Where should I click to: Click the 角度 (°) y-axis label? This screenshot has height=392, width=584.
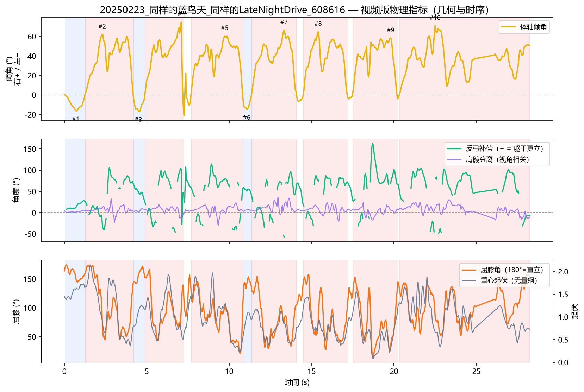click(16, 190)
